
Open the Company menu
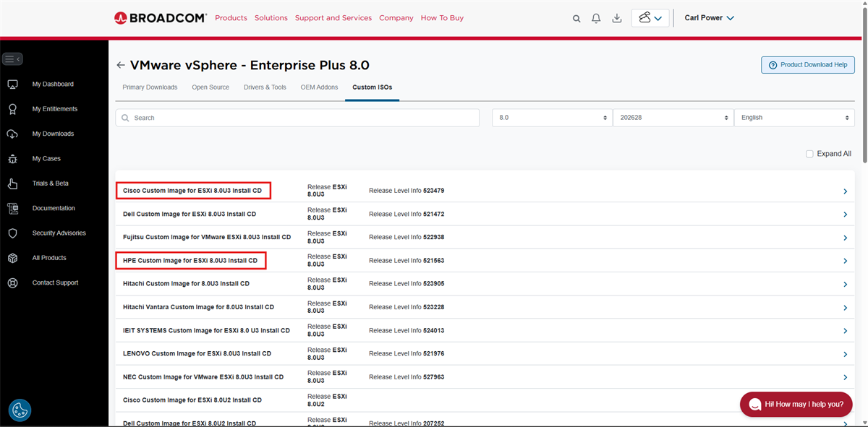point(396,18)
